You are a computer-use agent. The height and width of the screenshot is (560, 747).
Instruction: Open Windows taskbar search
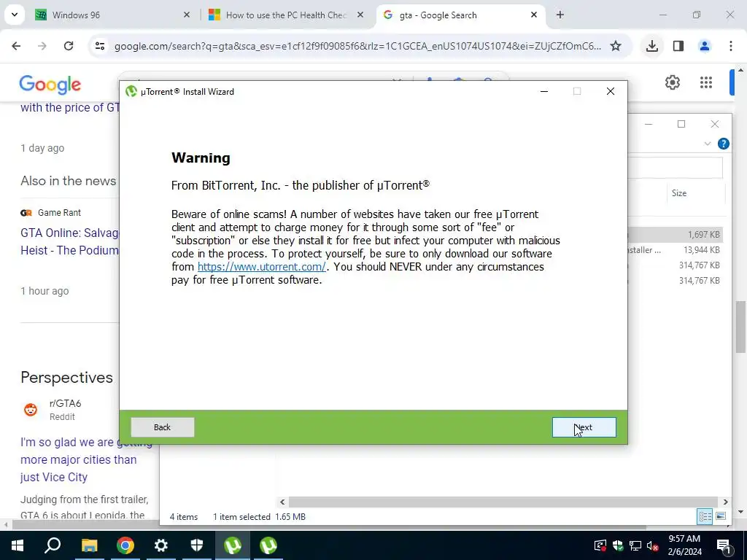point(53,545)
